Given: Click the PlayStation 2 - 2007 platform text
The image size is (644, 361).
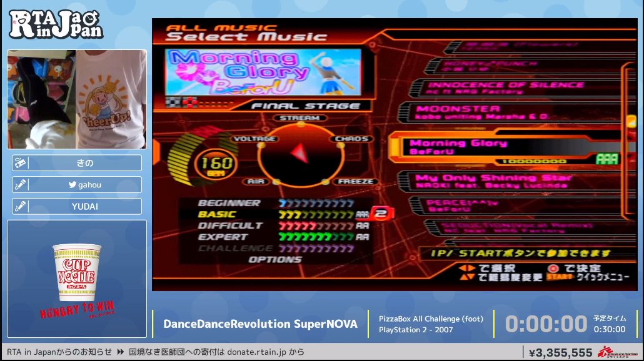Looking at the screenshot, I should pyautogui.click(x=416, y=329).
